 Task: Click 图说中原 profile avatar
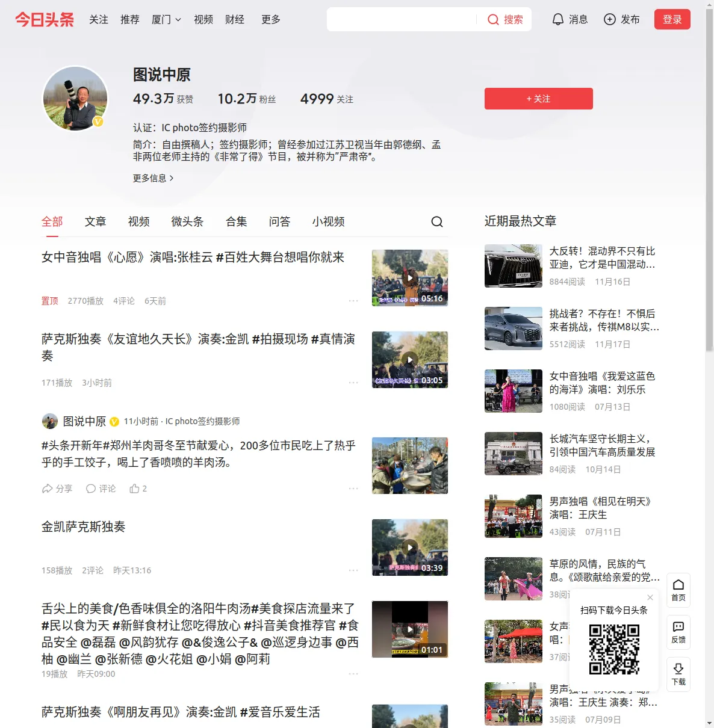75,98
